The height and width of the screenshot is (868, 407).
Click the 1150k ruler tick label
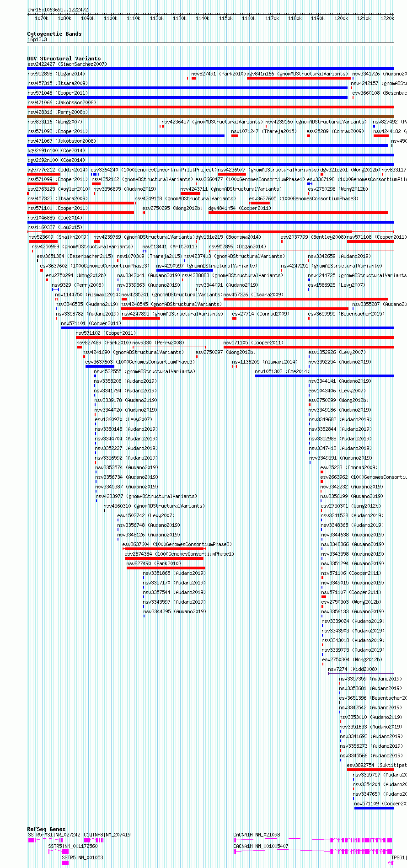point(226,18)
